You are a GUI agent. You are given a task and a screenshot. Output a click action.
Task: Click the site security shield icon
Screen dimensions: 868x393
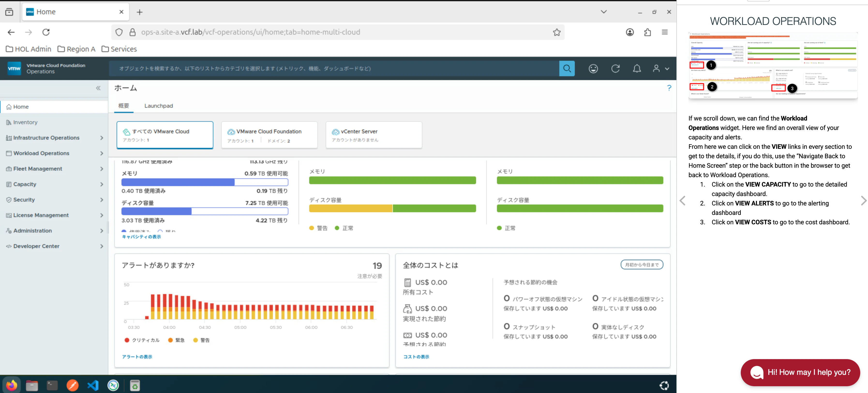119,32
